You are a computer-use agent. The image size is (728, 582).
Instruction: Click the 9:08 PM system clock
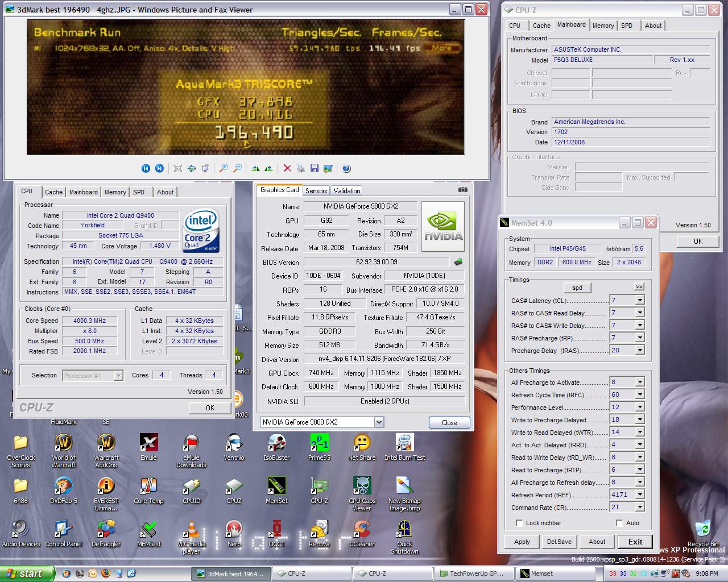coord(706,573)
